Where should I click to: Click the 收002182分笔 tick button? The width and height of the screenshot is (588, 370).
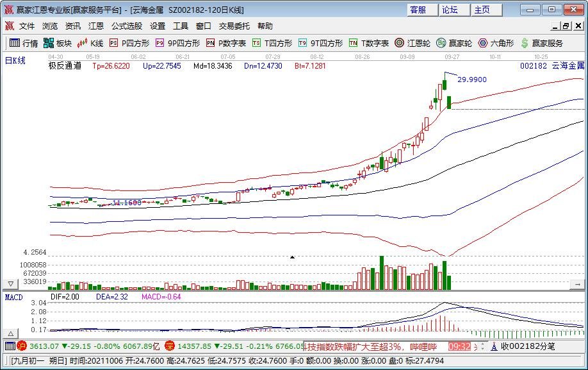point(528,346)
